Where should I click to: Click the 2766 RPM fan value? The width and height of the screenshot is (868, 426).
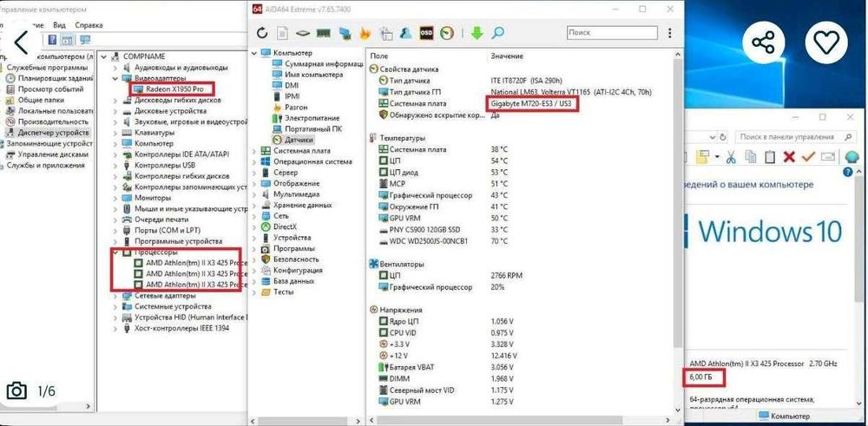coord(507,276)
